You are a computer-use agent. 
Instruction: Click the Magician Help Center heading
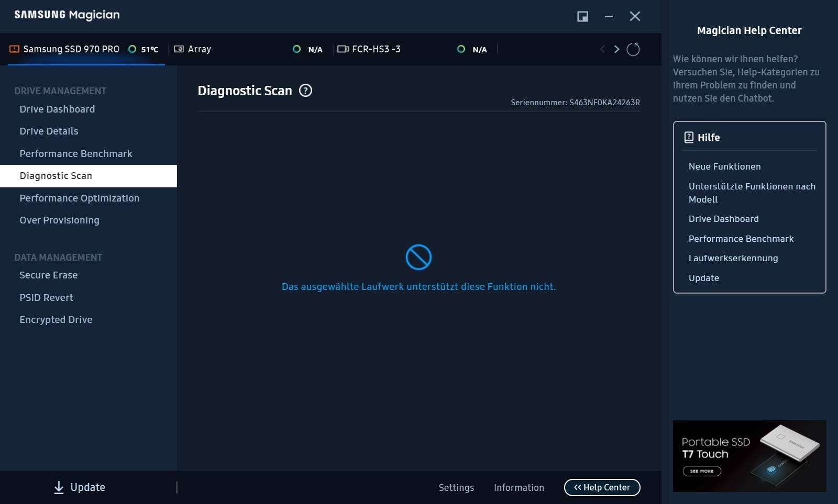point(749,30)
